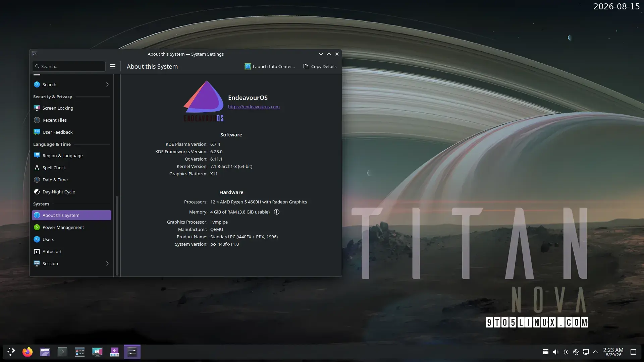Viewport: 644px width, 362px height.
Task: Show hidden system tray icons
Action: [595, 352]
